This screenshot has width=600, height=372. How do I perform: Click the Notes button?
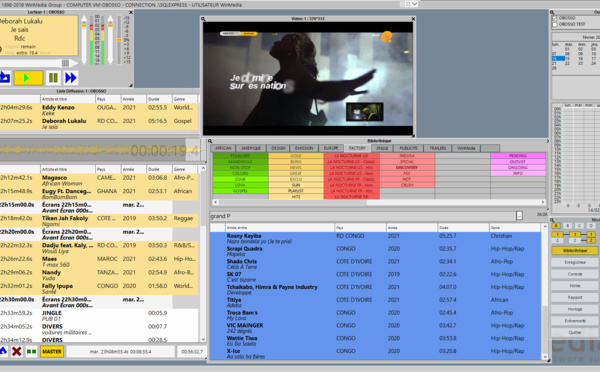click(x=575, y=286)
